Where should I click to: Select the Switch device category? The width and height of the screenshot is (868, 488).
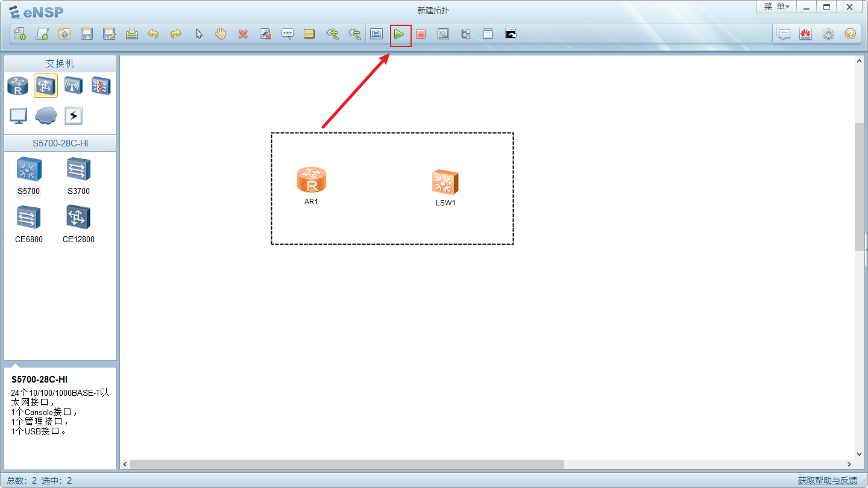coord(46,86)
